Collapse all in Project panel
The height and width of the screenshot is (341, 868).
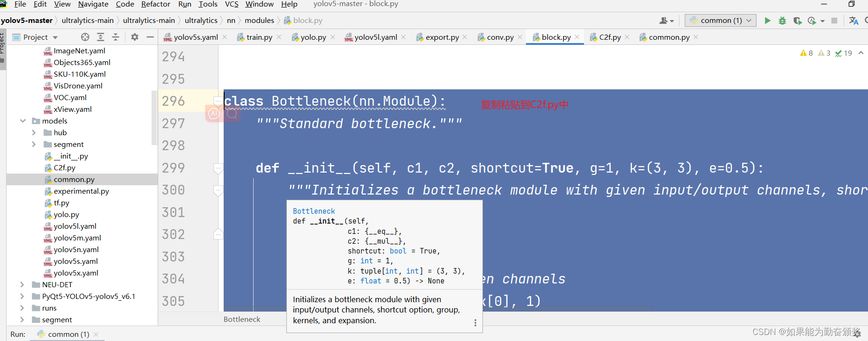116,37
